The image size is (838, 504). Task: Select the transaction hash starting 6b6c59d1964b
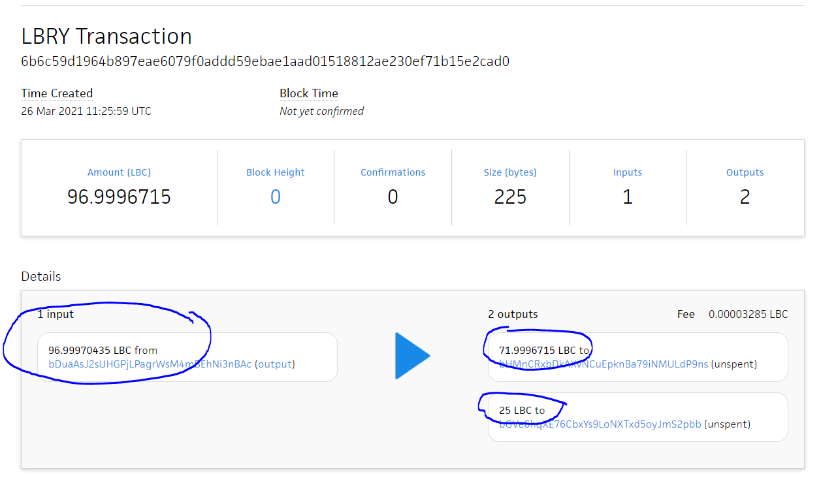265,62
